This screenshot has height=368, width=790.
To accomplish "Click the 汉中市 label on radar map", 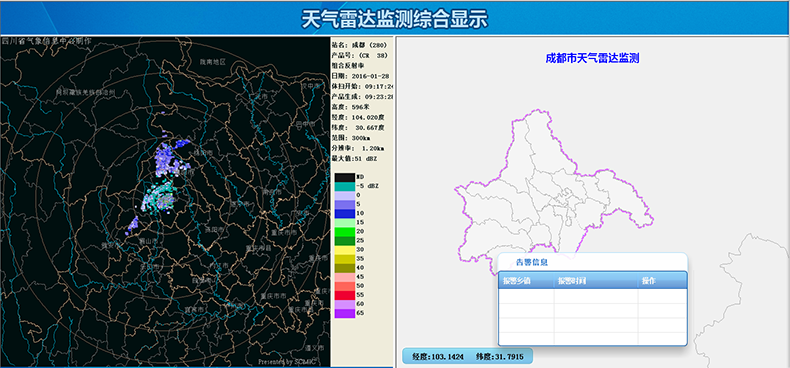I will pyautogui.click(x=311, y=85).
